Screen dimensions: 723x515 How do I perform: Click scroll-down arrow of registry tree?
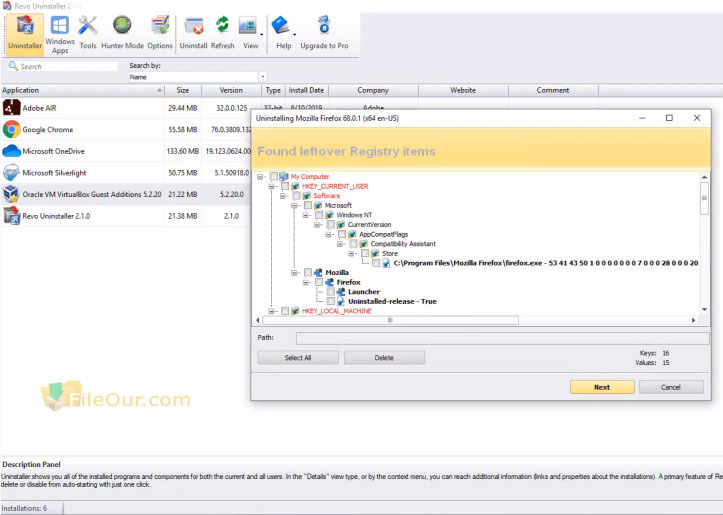[704, 309]
